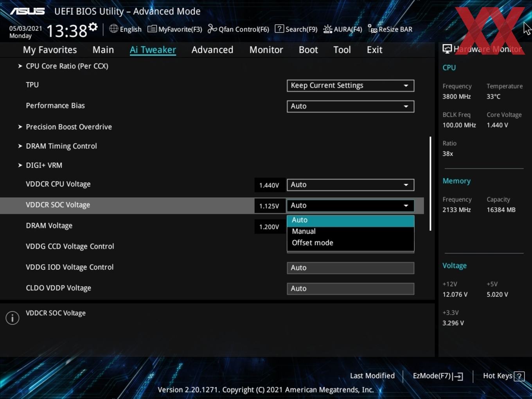Click the 3800 MHz CPU frequency value
This screenshot has height=399, width=532.
457,97
